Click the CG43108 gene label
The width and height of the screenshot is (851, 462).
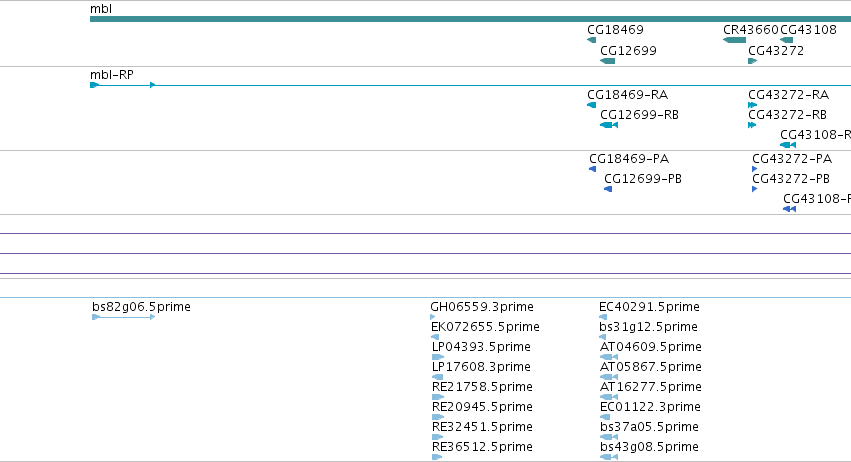click(808, 30)
